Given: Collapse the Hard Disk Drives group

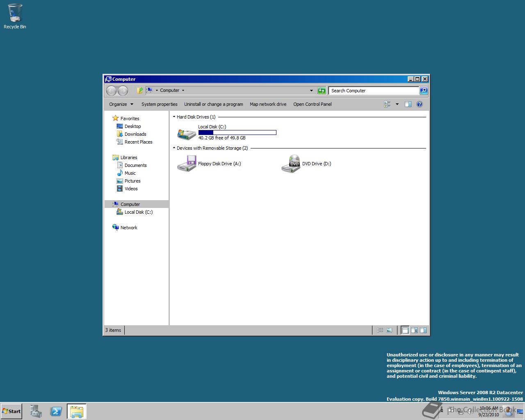Looking at the screenshot, I should point(174,117).
